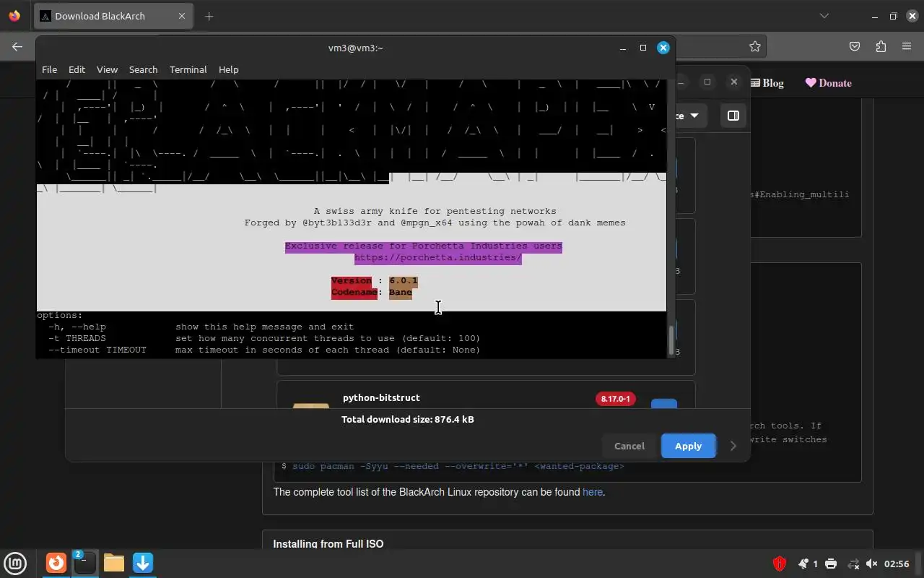Click the sudo pacman -Syyu command text

pos(458,466)
